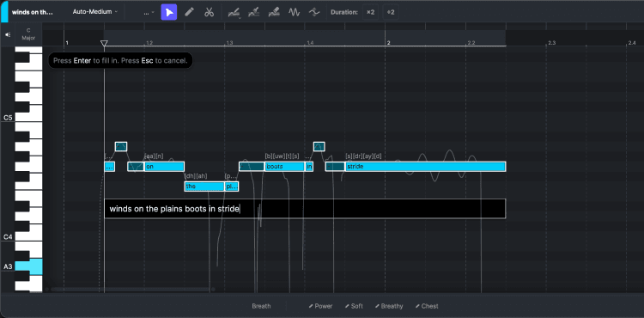Select the vibrato wave tool
Viewport: 644px width, 318px height.
click(x=294, y=12)
